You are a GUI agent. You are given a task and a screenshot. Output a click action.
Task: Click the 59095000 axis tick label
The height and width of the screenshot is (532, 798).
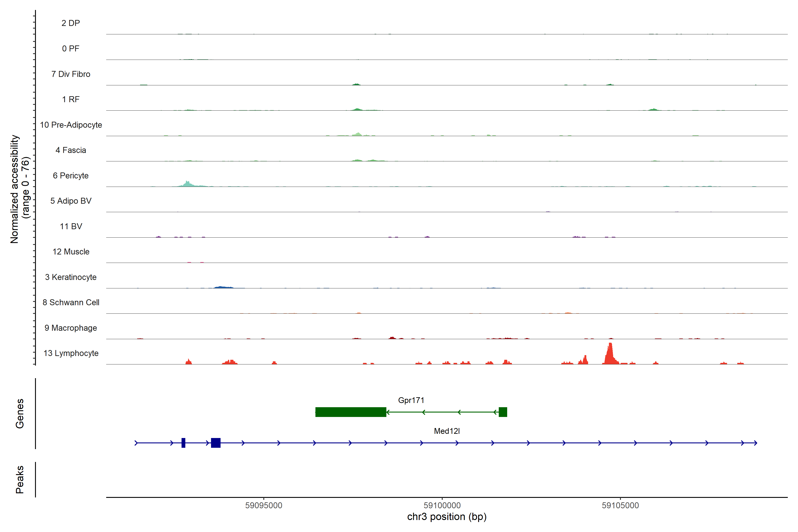[x=264, y=505]
